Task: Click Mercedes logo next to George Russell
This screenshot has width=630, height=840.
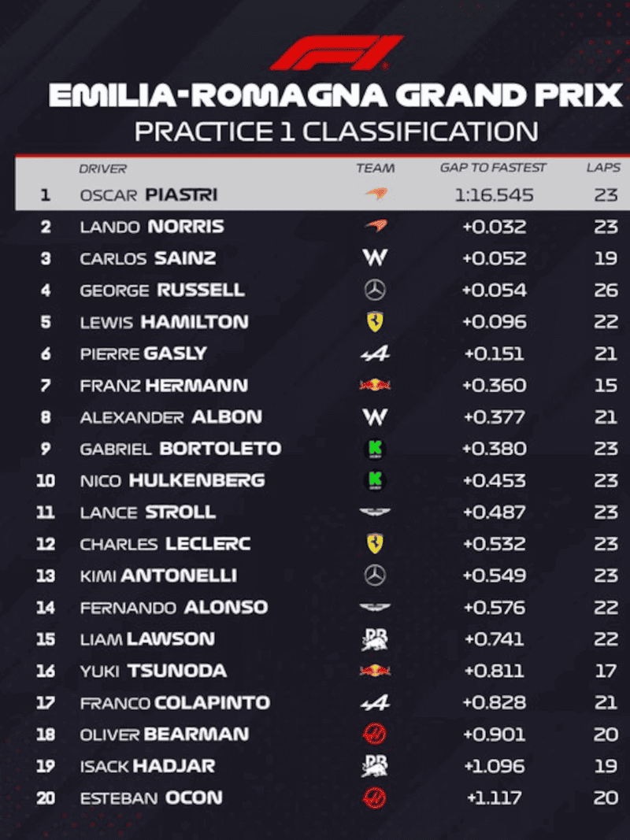Action: pos(375,290)
